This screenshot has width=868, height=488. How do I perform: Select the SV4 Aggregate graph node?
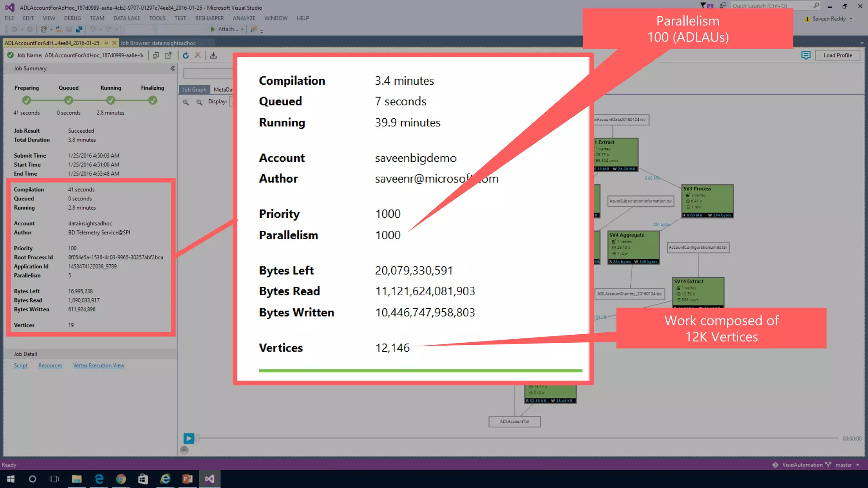point(634,248)
